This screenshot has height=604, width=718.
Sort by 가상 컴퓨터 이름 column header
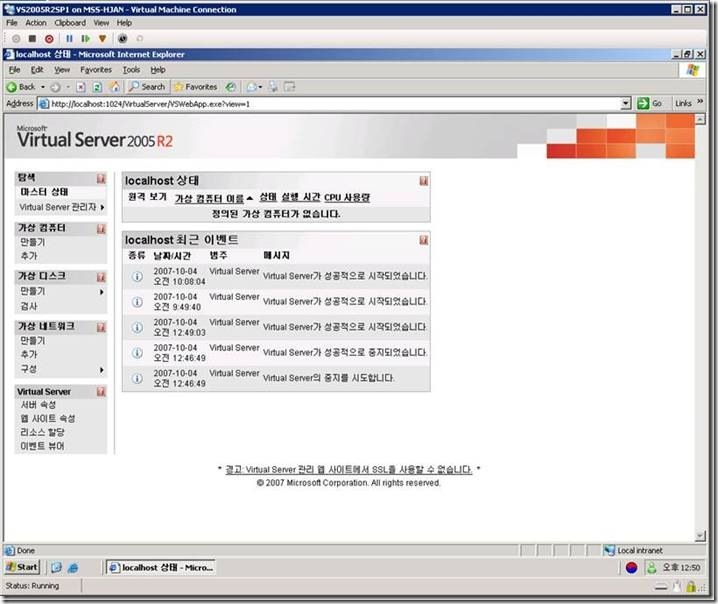coord(210,198)
